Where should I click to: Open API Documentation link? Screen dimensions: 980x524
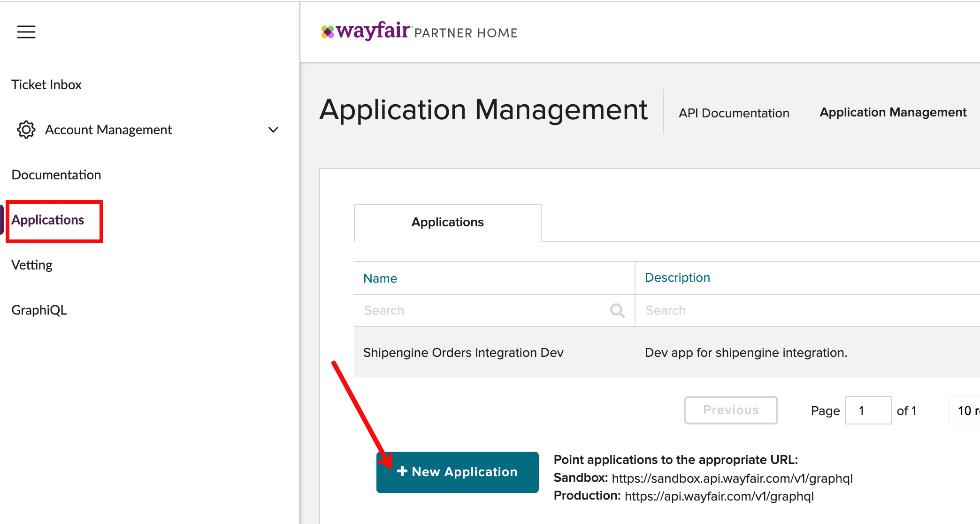[734, 113]
